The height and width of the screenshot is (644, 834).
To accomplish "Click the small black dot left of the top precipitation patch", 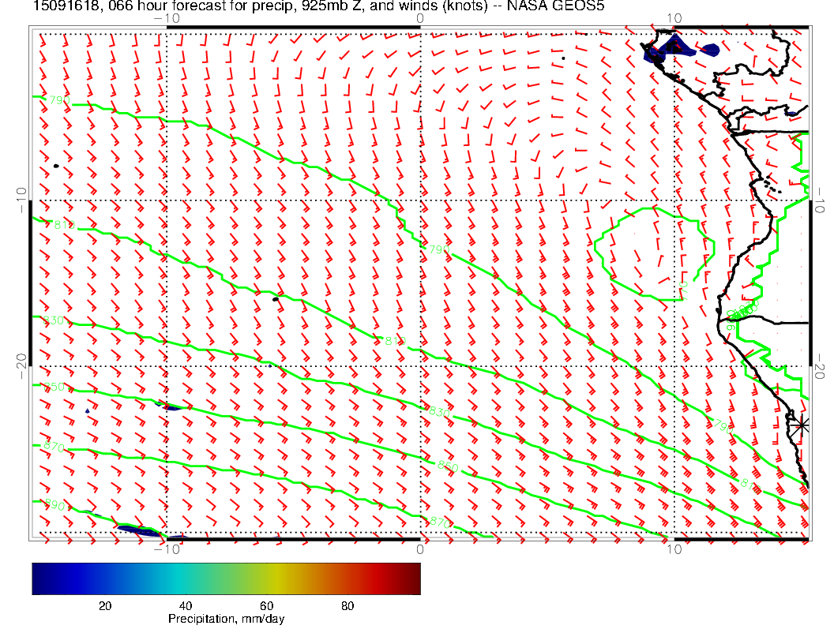I will click(563, 58).
